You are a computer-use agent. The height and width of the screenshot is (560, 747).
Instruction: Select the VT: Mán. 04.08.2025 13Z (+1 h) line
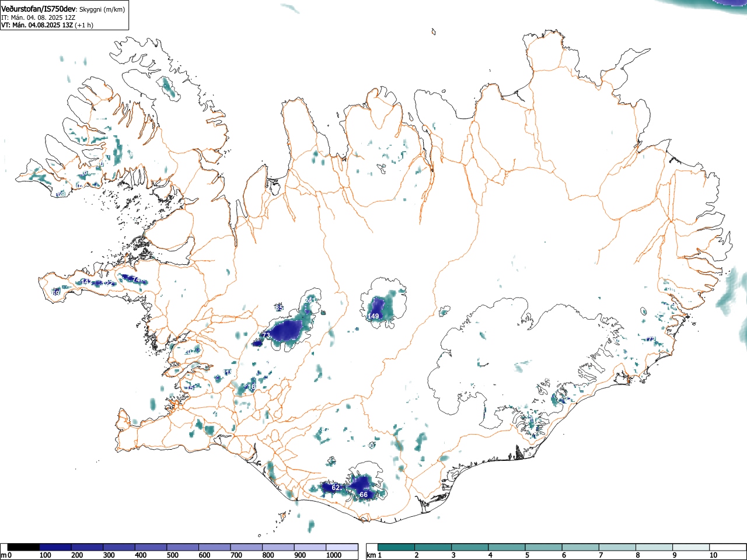tap(47, 25)
